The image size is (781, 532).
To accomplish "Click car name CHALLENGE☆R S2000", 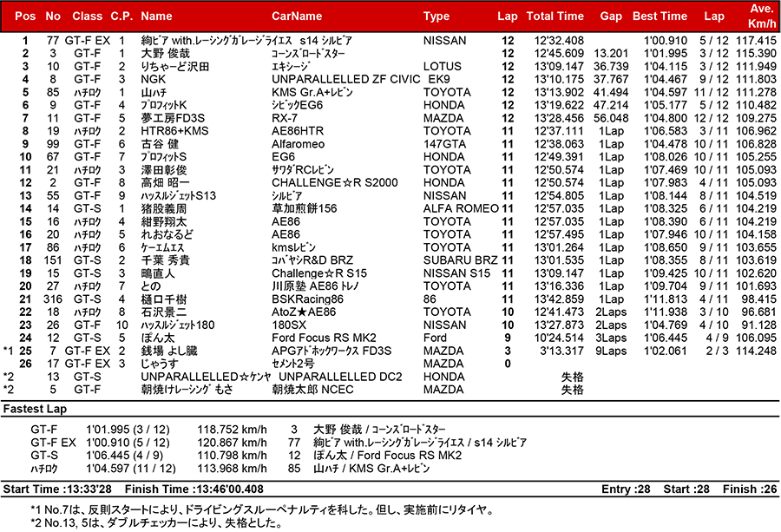I will pyautogui.click(x=335, y=183).
